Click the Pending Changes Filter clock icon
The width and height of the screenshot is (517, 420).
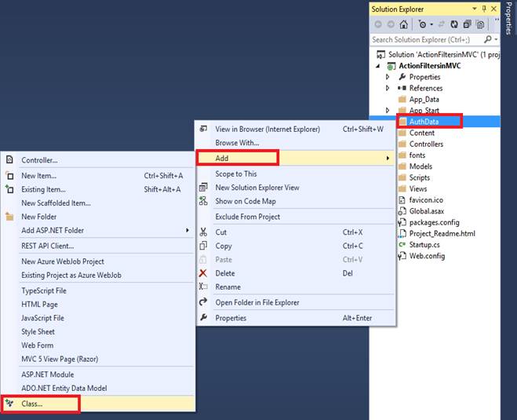coord(422,24)
